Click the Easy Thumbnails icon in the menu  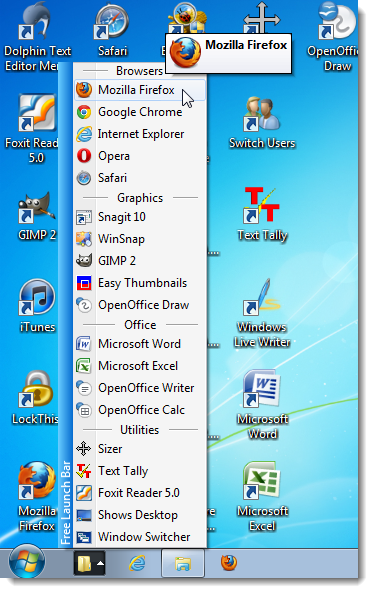(x=84, y=283)
